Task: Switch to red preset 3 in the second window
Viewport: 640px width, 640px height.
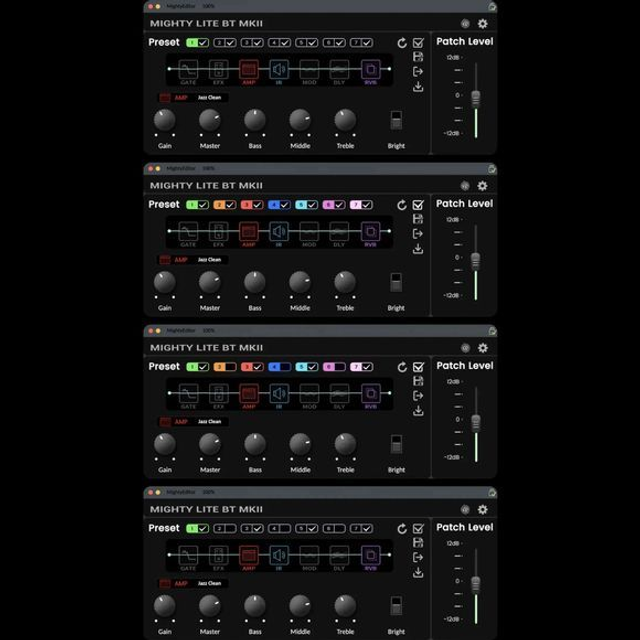Action: point(247,204)
